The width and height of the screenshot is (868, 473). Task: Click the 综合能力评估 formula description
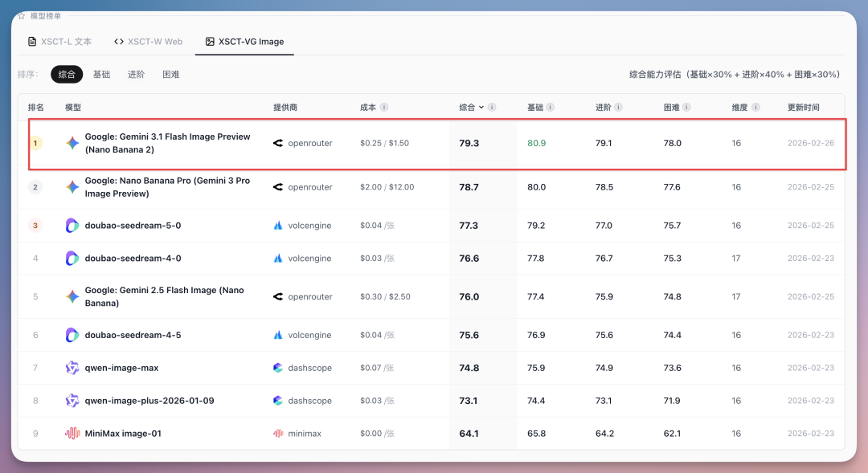tap(735, 74)
